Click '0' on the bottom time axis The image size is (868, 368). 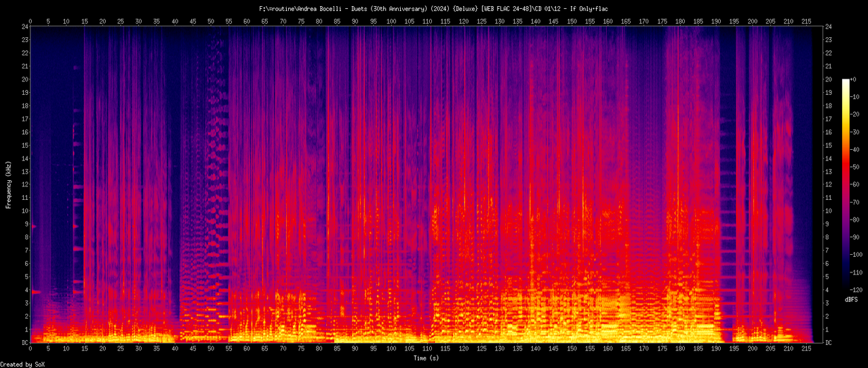pyautogui.click(x=31, y=350)
